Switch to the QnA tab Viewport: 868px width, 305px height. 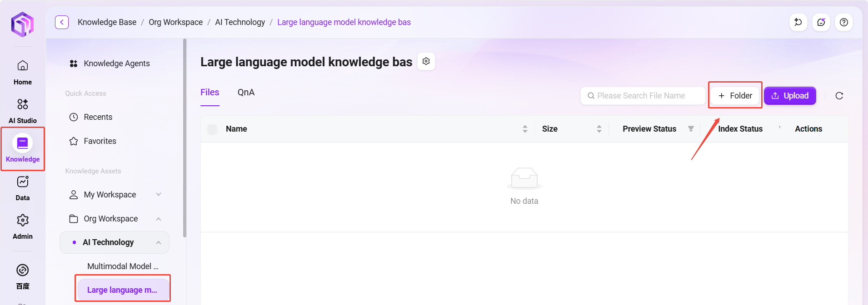click(x=246, y=93)
